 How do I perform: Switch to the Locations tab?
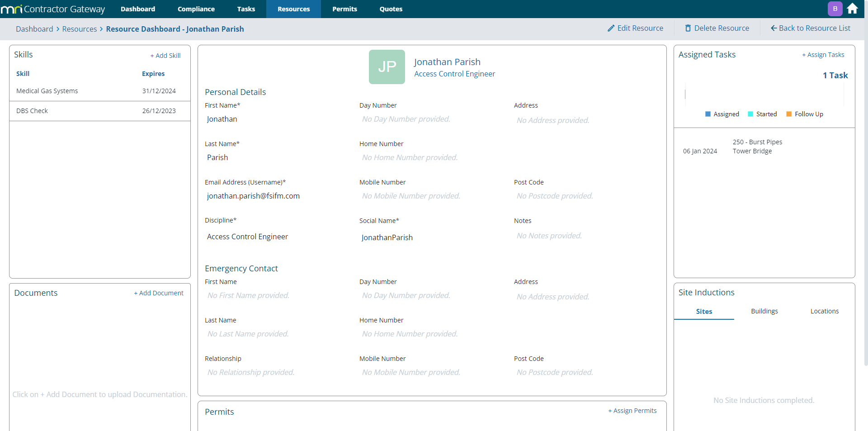[x=824, y=311]
